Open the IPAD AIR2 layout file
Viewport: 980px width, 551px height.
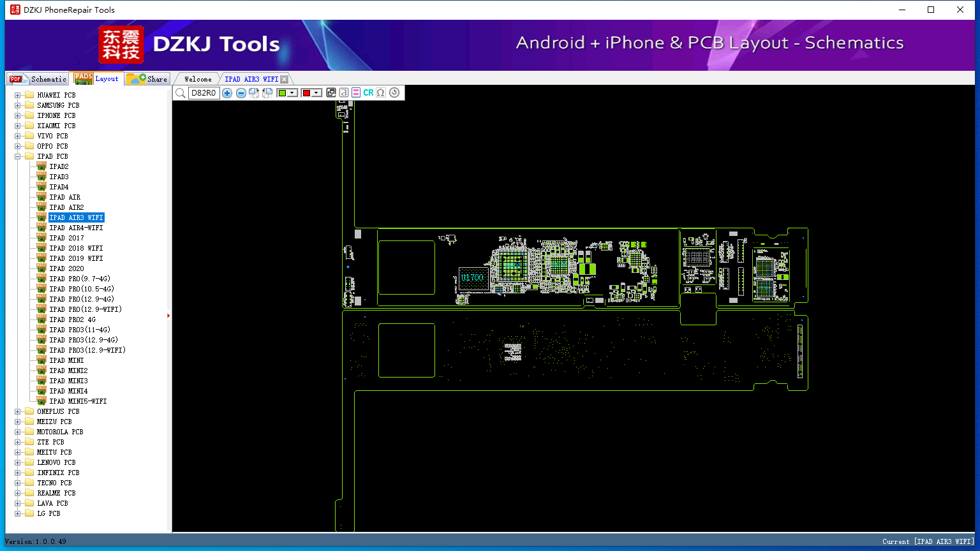[66, 207]
